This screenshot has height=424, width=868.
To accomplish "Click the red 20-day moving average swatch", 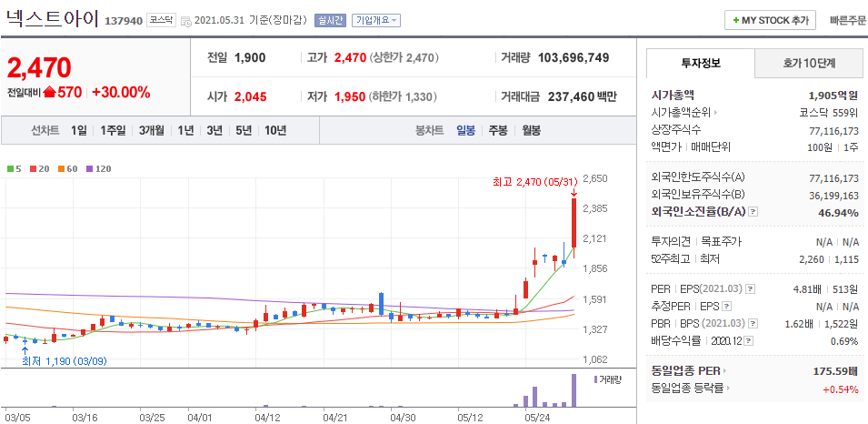I will (x=32, y=168).
